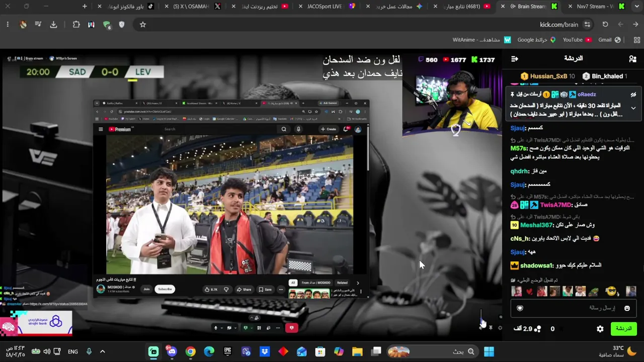Switch to the مجالات عمل خريج tab
The width and height of the screenshot is (644, 362).
397,7
